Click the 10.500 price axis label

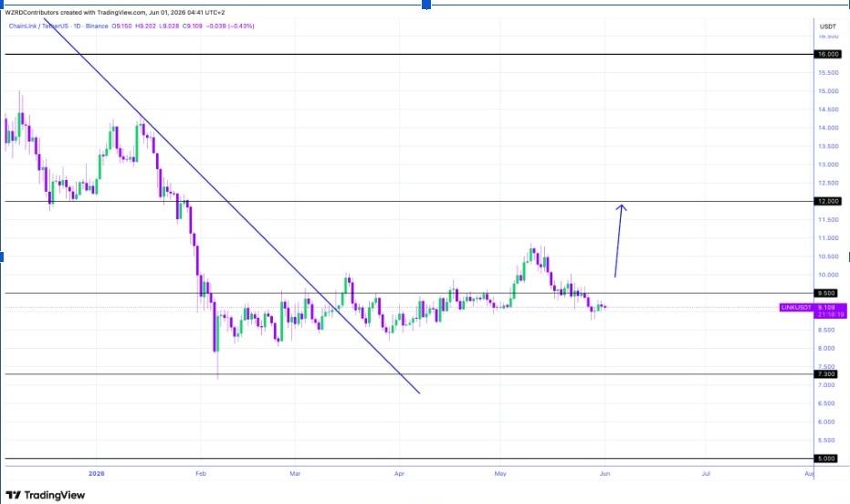[828, 257]
